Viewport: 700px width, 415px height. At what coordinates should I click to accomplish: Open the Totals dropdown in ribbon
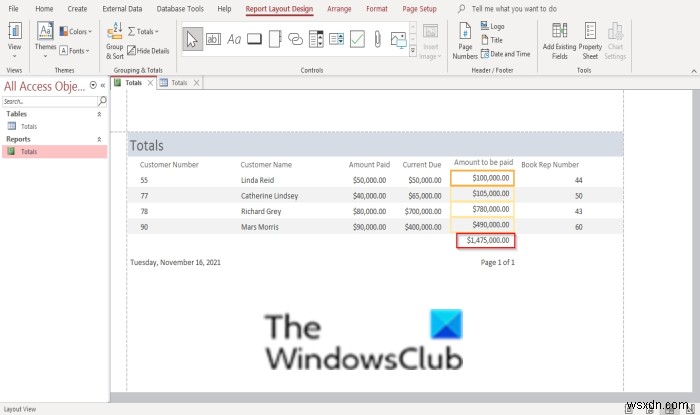tap(143, 31)
